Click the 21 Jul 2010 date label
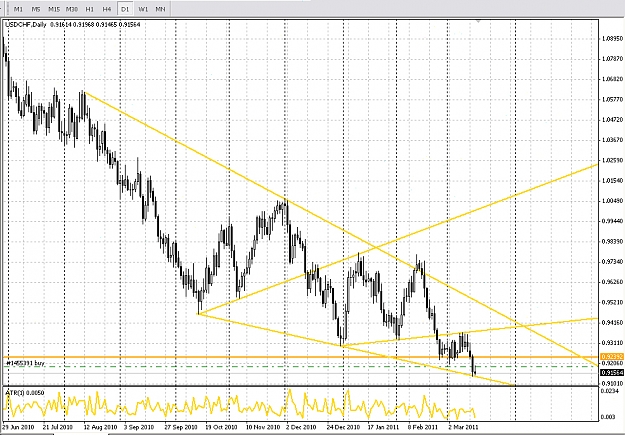The image size is (625, 435). 58,427
